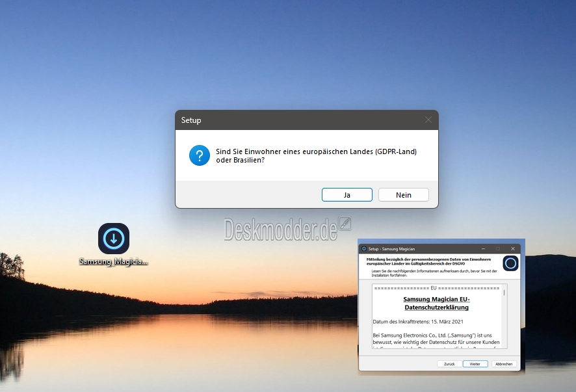Click the 'Lesen Sie die nachfolgenden Informationen' text
Viewport: 576px width, 392px height.
point(434,273)
